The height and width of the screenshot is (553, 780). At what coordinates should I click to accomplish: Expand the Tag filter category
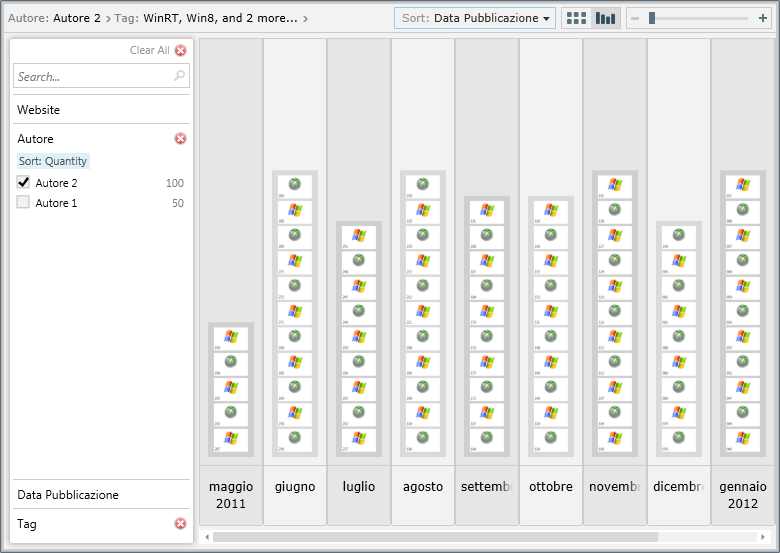(27, 524)
